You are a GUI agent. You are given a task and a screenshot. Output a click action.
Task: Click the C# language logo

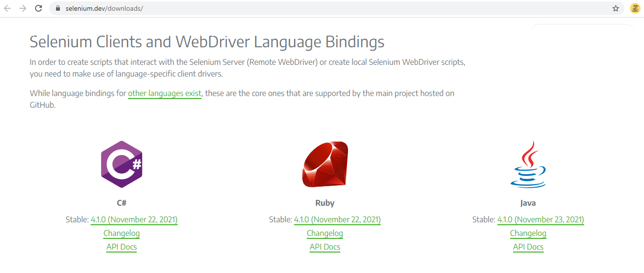(x=122, y=164)
